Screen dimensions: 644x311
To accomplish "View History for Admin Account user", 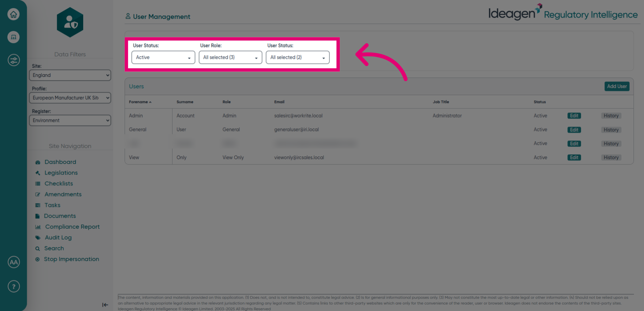I will 611,116.
